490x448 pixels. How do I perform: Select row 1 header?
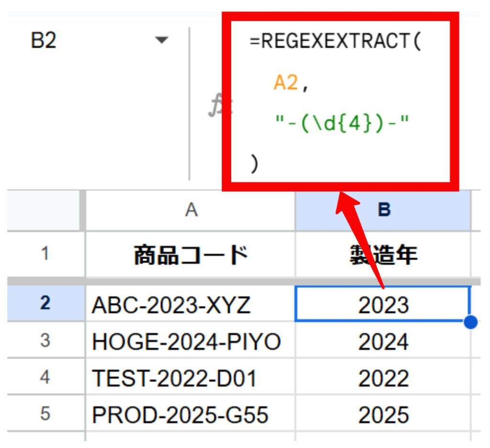(x=45, y=253)
